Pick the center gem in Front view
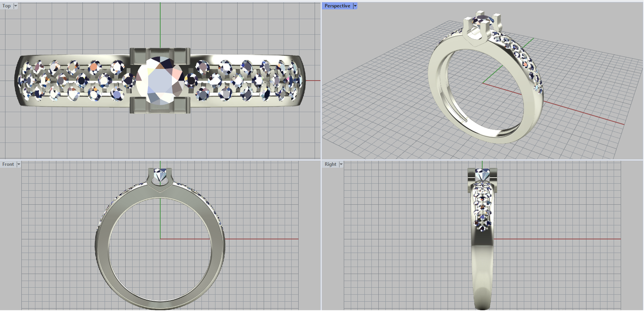 point(160,175)
